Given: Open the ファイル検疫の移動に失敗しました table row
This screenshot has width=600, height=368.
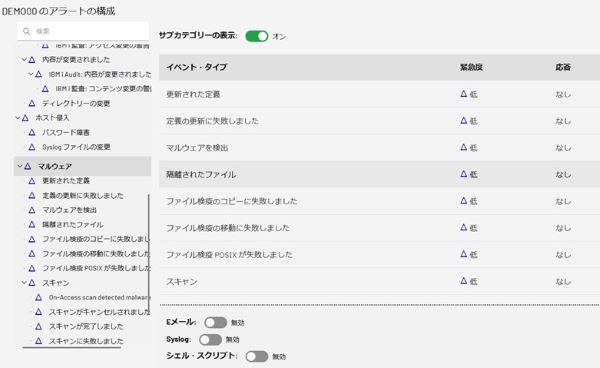Looking at the screenshot, I should (x=379, y=228).
